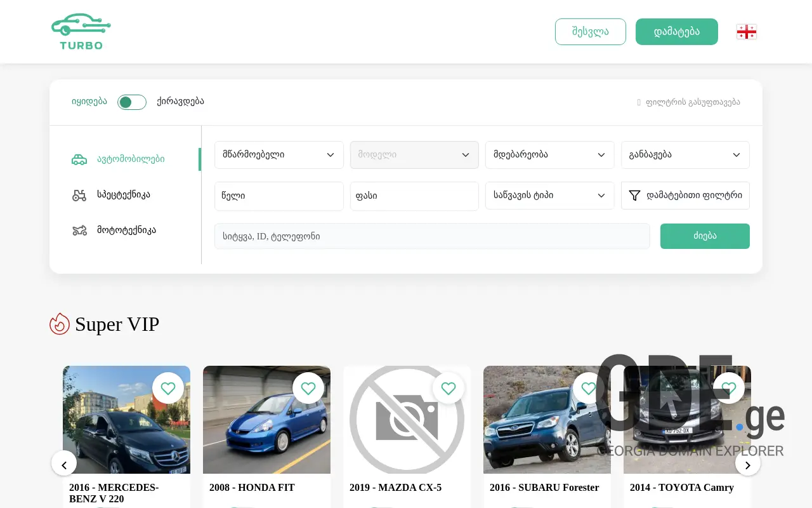This screenshot has height=508, width=812.
Task: Click the სიტყვა, ID, ტელეფონი search field
Action: [431, 236]
